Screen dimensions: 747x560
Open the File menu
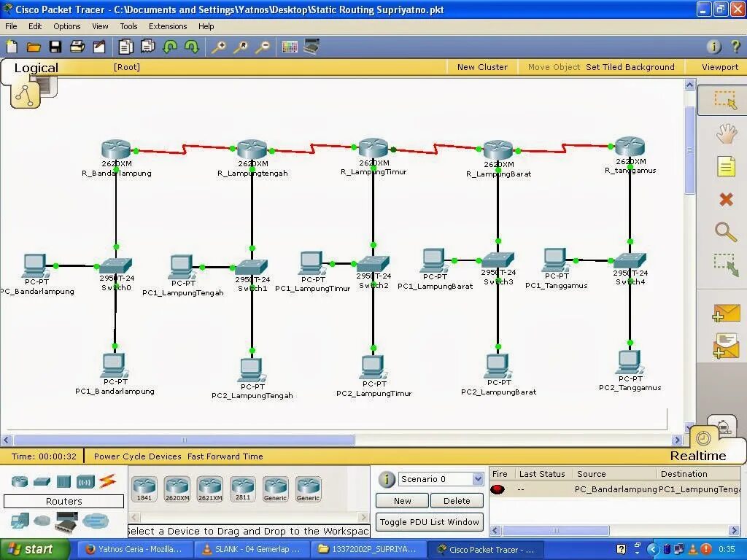click(x=11, y=26)
